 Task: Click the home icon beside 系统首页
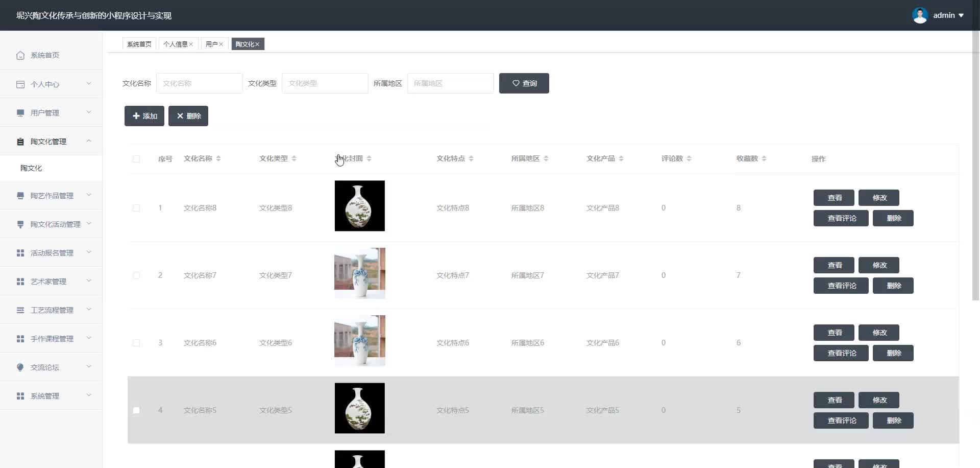(x=20, y=55)
